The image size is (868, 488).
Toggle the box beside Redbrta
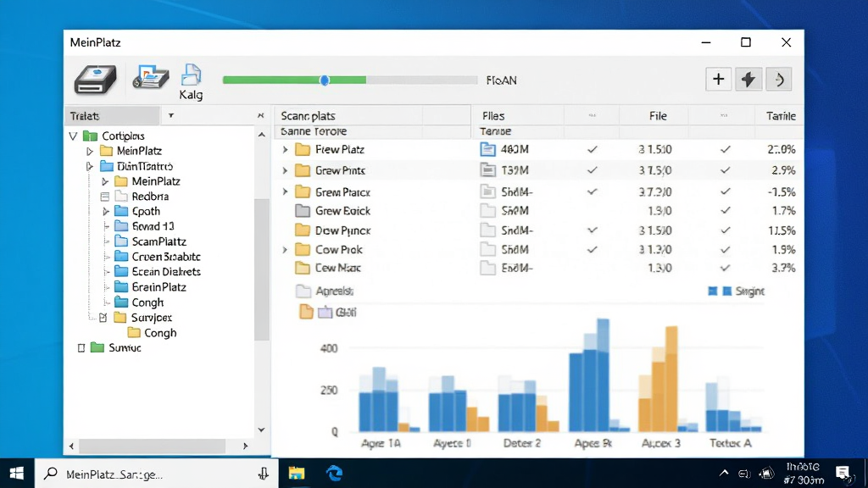point(104,197)
